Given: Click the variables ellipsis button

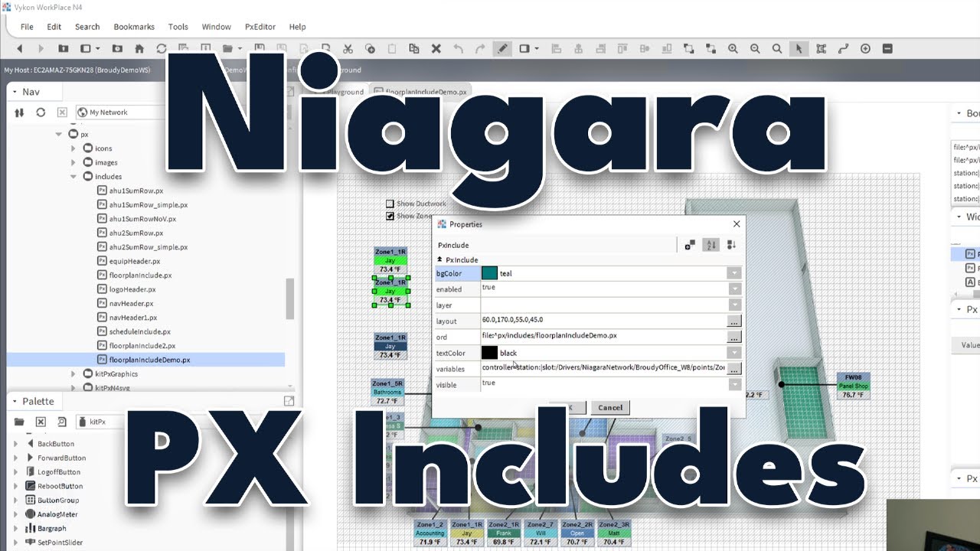Looking at the screenshot, I should click(734, 369).
